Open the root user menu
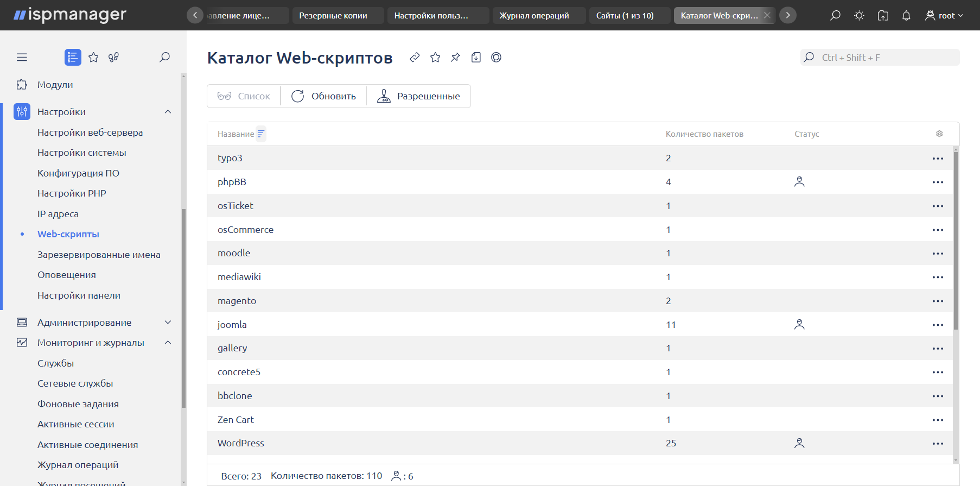 click(x=944, y=15)
